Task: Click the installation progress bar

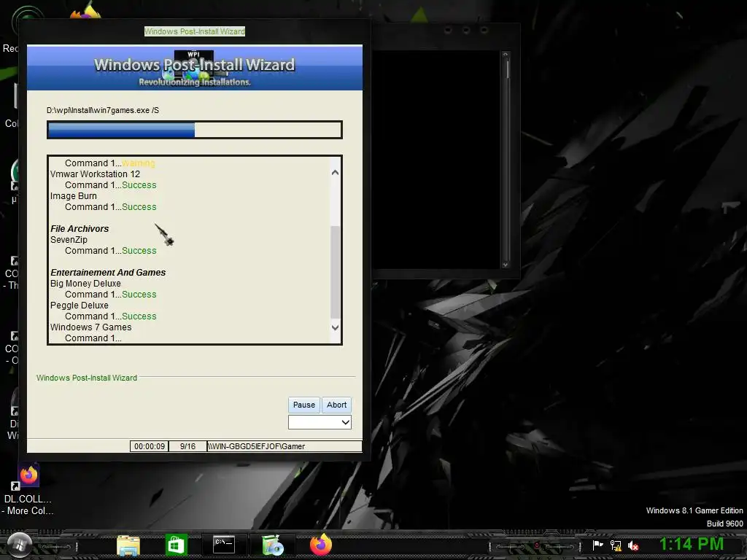Action: click(x=194, y=130)
